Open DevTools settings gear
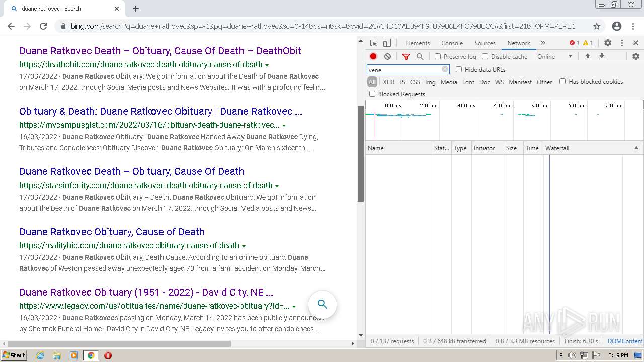Viewport: 644px width, 362px height. tap(608, 43)
